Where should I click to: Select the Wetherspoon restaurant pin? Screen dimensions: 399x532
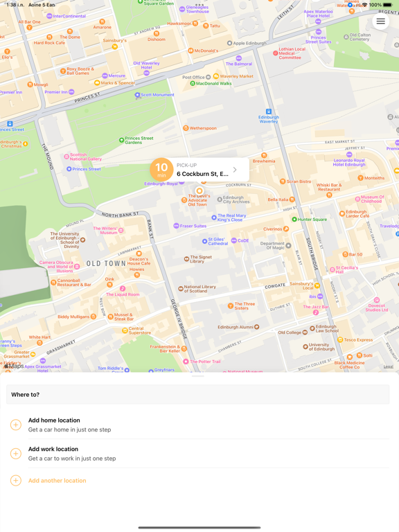[186, 128]
